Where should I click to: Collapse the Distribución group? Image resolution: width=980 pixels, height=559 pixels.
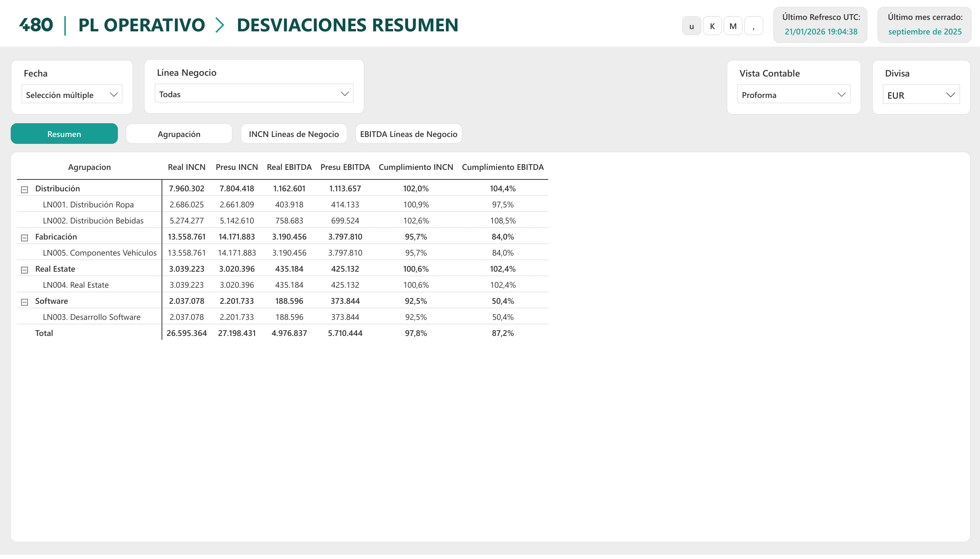(24, 189)
